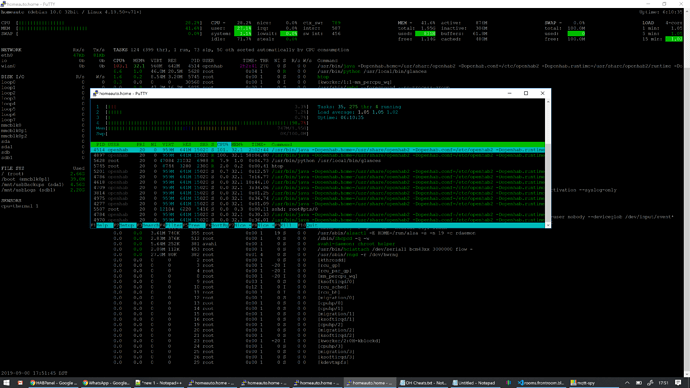
Task: Activate the F4 Filter option in htop
Action: [172, 225]
